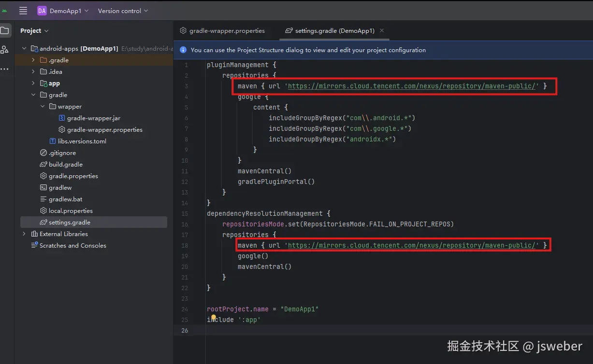Screen dimensions: 593x364
Task: Click the mavenCentral() line in pluginManagement
Action: point(264,171)
